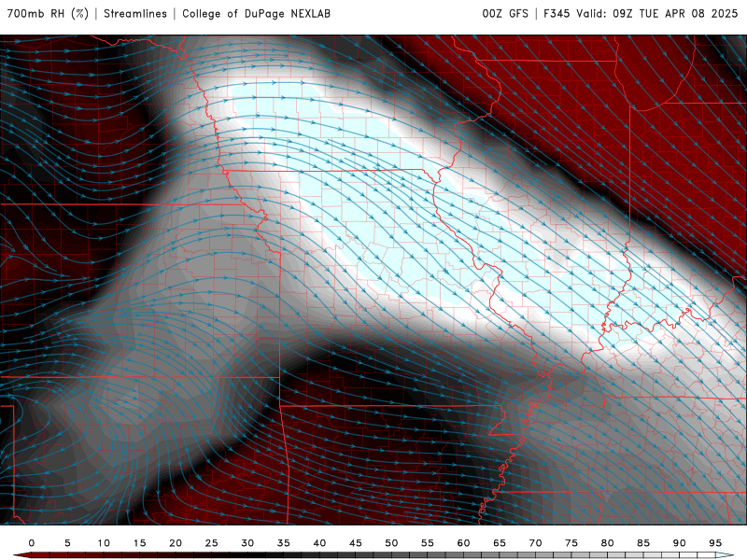Image resolution: width=747 pixels, height=560 pixels.
Task: Click the "85" colorbar label
Action: point(643,543)
